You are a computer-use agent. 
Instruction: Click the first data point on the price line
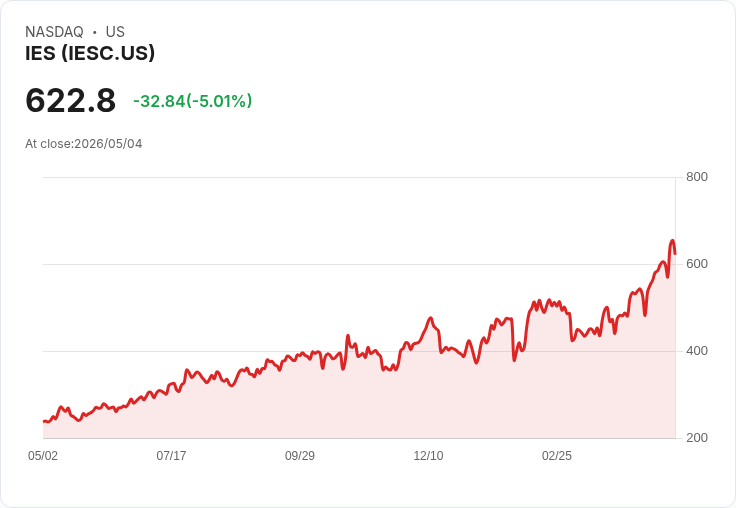pos(44,421)
